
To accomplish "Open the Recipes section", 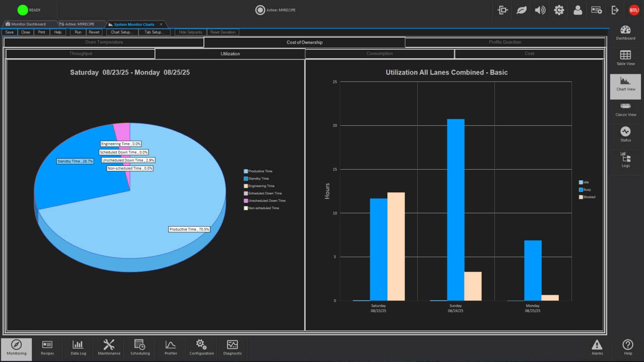I will coord(47,347).
